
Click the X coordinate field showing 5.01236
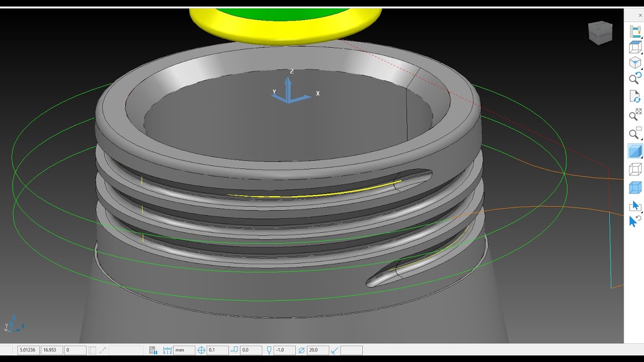coord(28,350)
